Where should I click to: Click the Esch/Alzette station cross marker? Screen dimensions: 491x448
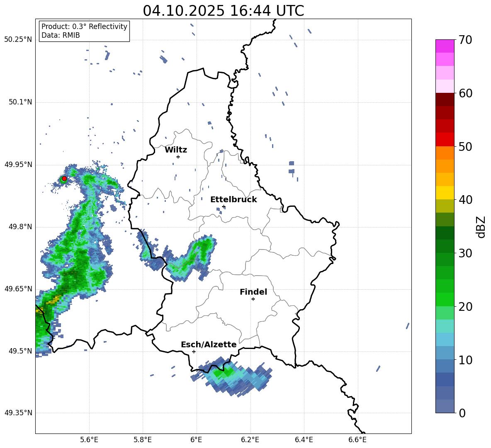point(194,351)
